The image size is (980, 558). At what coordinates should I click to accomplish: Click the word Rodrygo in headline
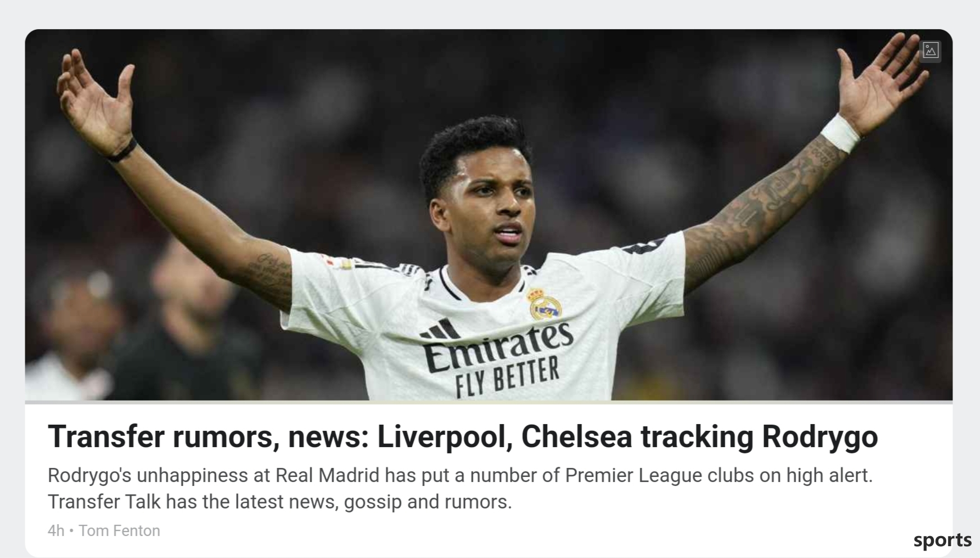(820, 436)
